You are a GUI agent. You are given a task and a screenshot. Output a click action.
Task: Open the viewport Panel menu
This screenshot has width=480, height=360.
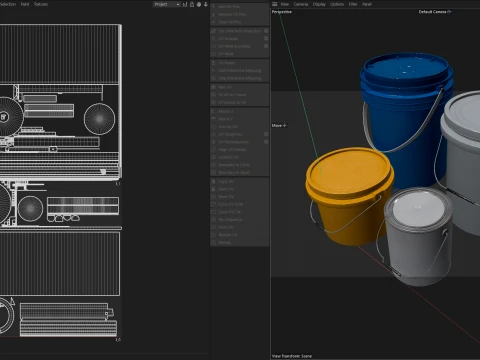point(367,4)
